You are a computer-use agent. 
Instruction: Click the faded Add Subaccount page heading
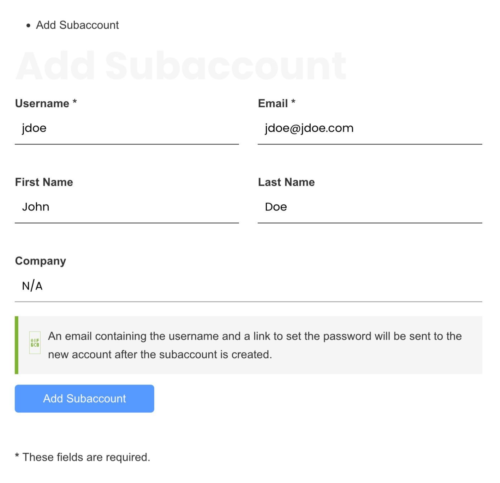point(181,66)
